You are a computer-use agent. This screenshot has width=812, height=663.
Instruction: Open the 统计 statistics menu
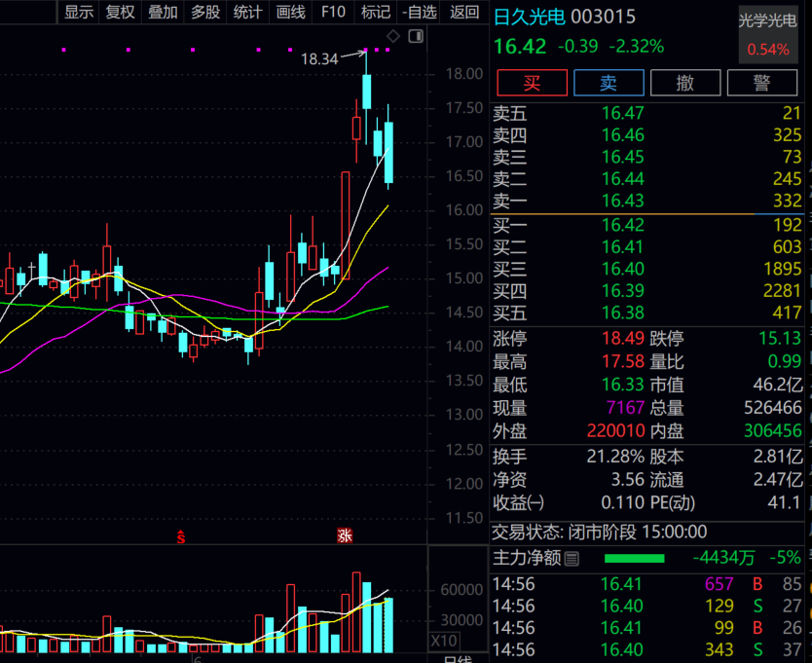tap(247, 12)
